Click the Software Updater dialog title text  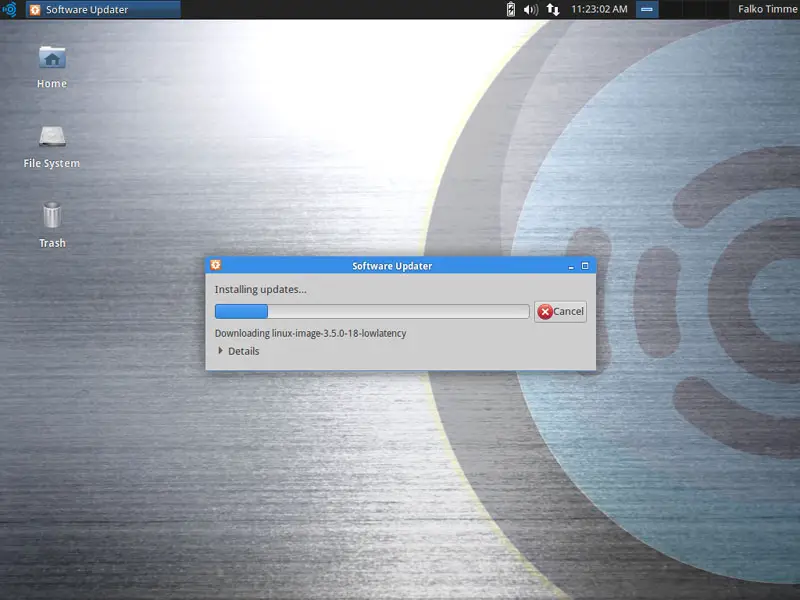(x=392, y=266)
